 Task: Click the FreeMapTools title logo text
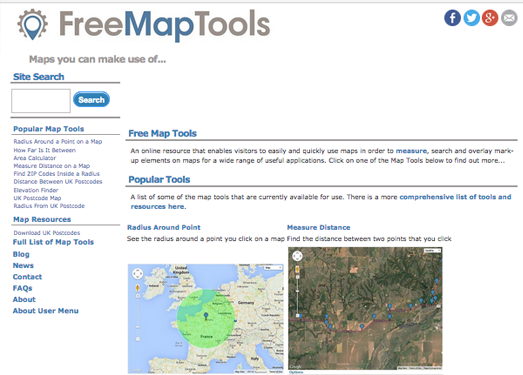pos(164,25)
